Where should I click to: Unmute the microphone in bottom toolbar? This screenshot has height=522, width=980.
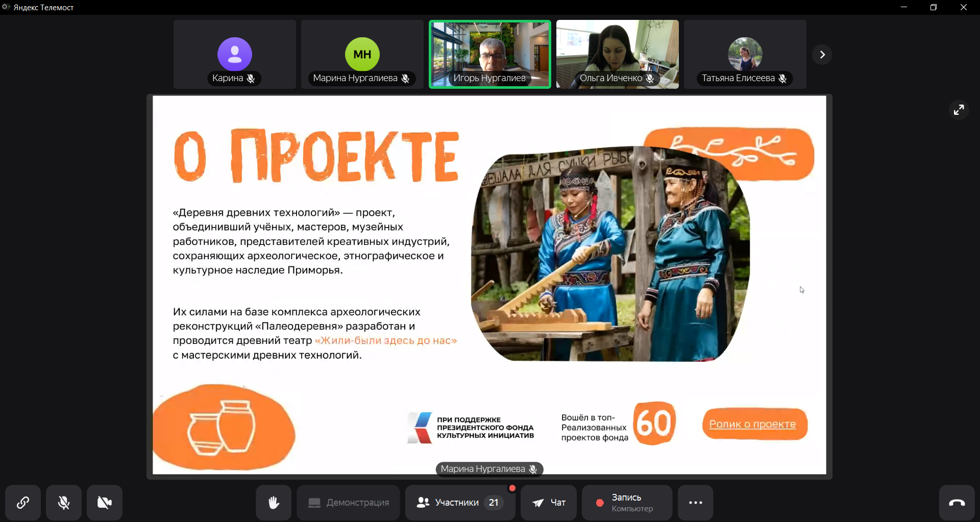click(64, 503)
